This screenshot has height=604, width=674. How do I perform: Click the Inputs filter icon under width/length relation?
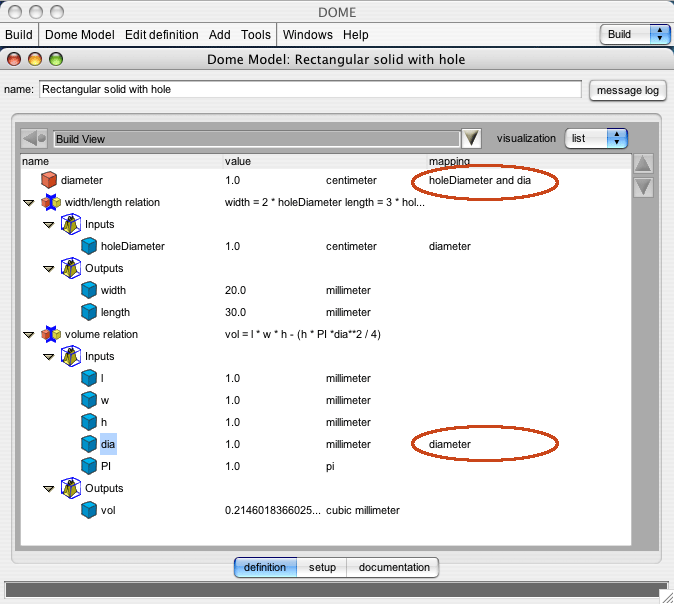click(x=70, y=224)
